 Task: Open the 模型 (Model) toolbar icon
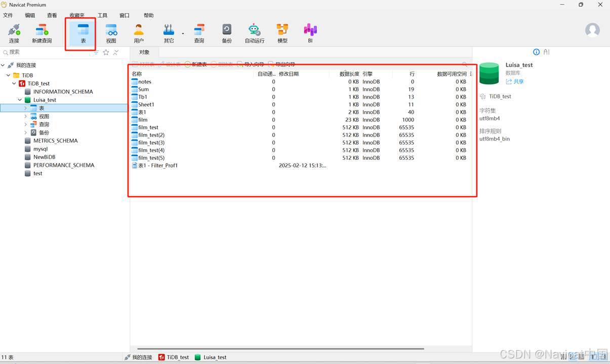pyautogui.click(x=282, y=33)
